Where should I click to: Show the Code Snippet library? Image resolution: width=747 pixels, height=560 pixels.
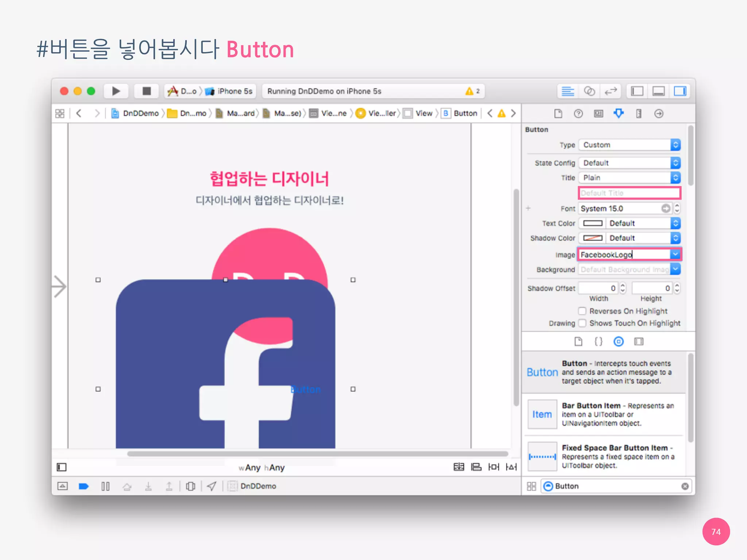[599, 342]
